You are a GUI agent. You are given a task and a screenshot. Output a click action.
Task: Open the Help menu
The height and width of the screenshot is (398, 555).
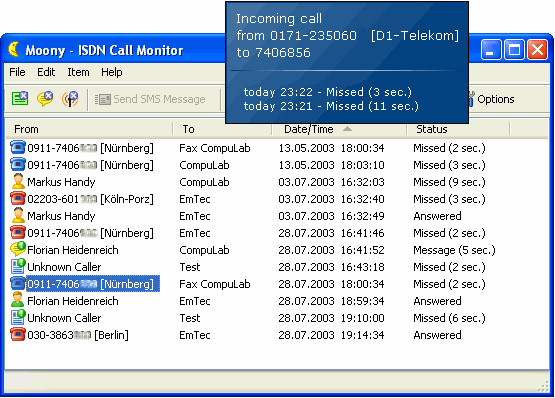[111, 72]
